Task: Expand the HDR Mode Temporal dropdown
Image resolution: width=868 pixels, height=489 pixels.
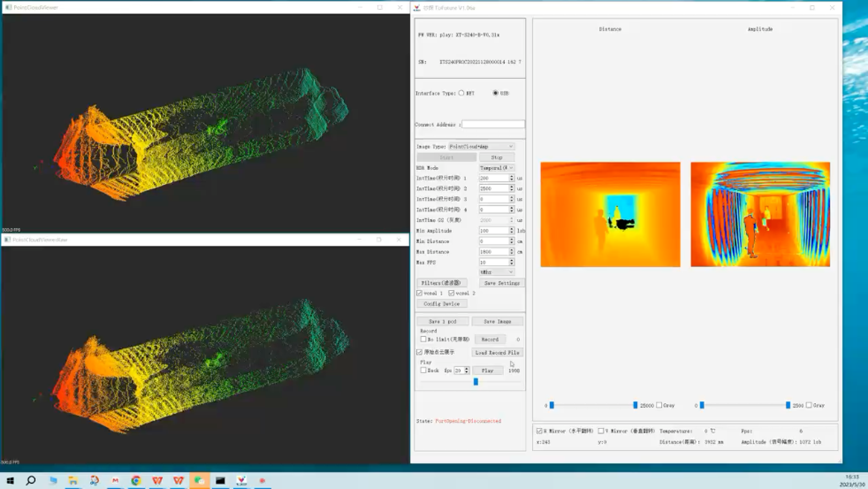Action: (x=497, y=168)
